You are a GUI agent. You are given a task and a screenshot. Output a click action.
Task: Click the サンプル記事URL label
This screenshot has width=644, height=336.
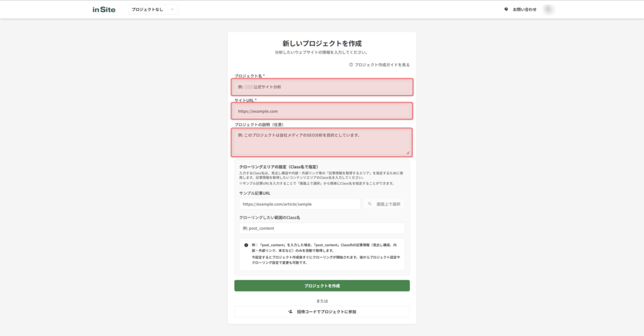coord(255,193)
